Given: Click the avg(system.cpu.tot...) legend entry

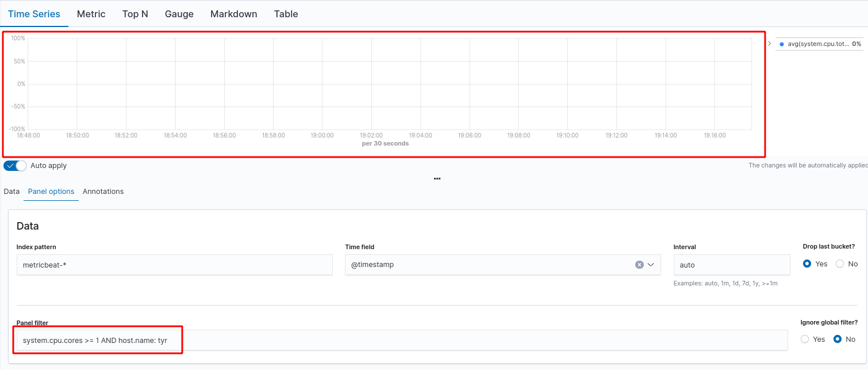Looking at the screenshot, I should 816,43.
